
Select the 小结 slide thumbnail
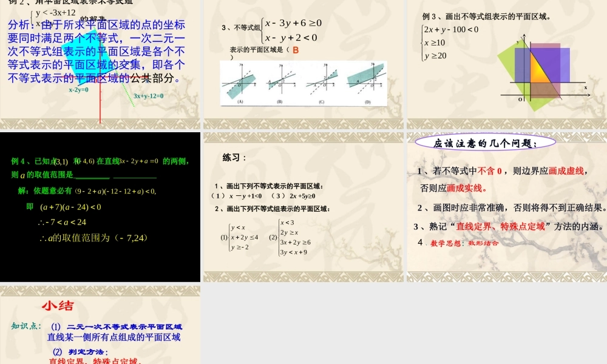click(x=100, y=323)
